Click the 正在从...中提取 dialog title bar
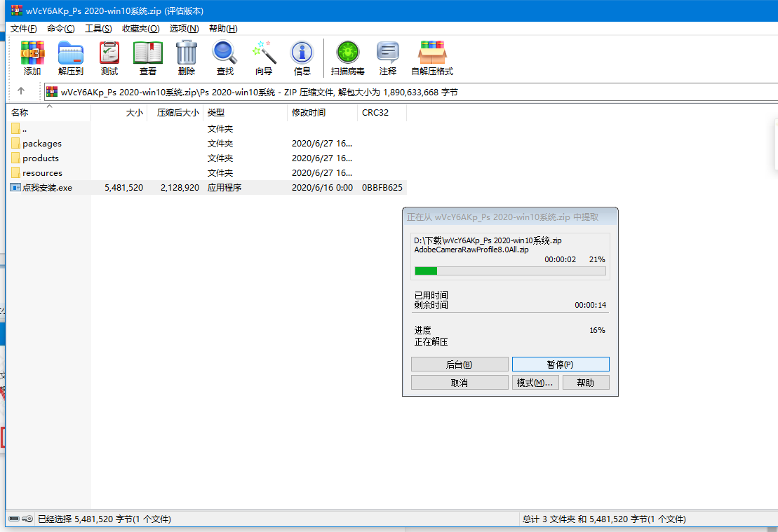The height and width of the screenshot is (532, 778). click(x=510, y=217)
